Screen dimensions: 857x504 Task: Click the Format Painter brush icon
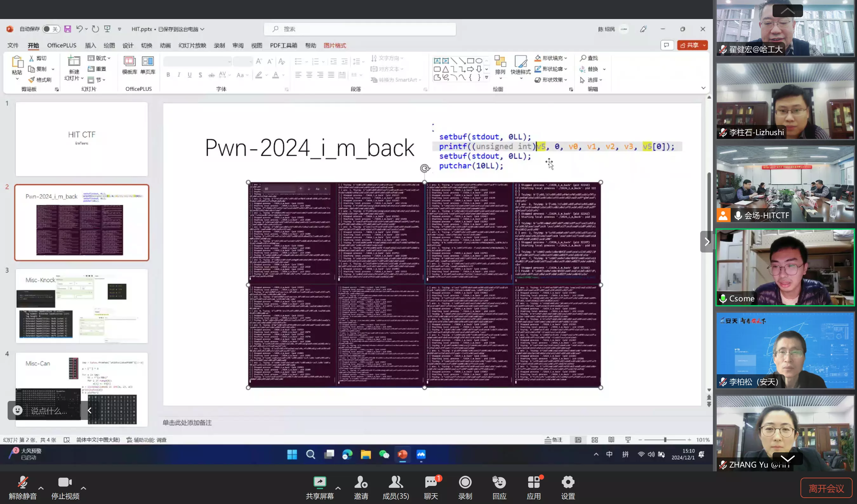[x=32, y=80]
